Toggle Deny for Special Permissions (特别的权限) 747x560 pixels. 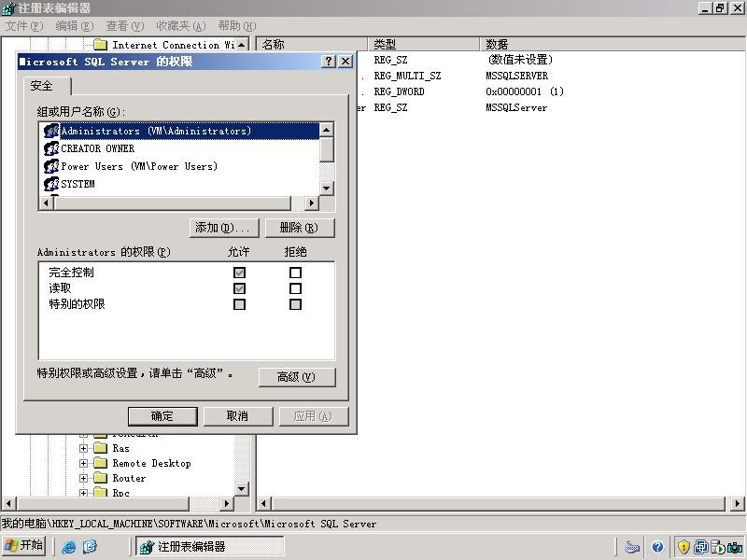(x=295, y=304)
